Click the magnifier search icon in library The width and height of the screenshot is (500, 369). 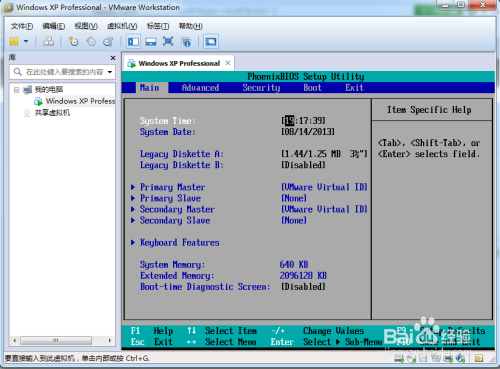click(x=18, y=72)
